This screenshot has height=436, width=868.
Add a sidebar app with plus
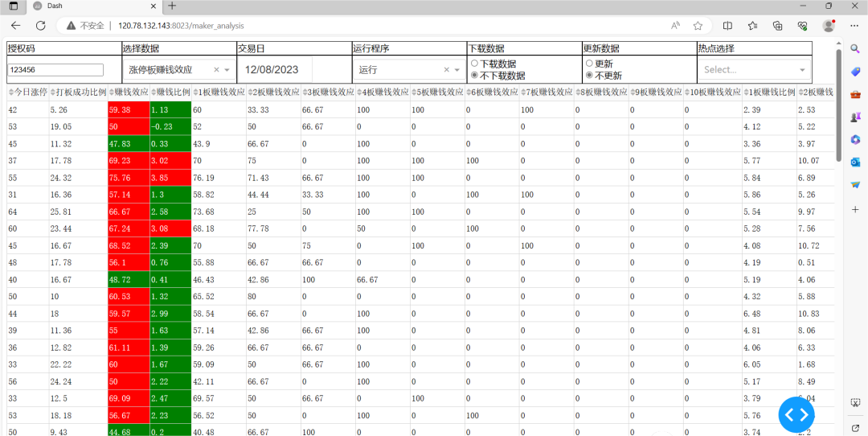855,209
